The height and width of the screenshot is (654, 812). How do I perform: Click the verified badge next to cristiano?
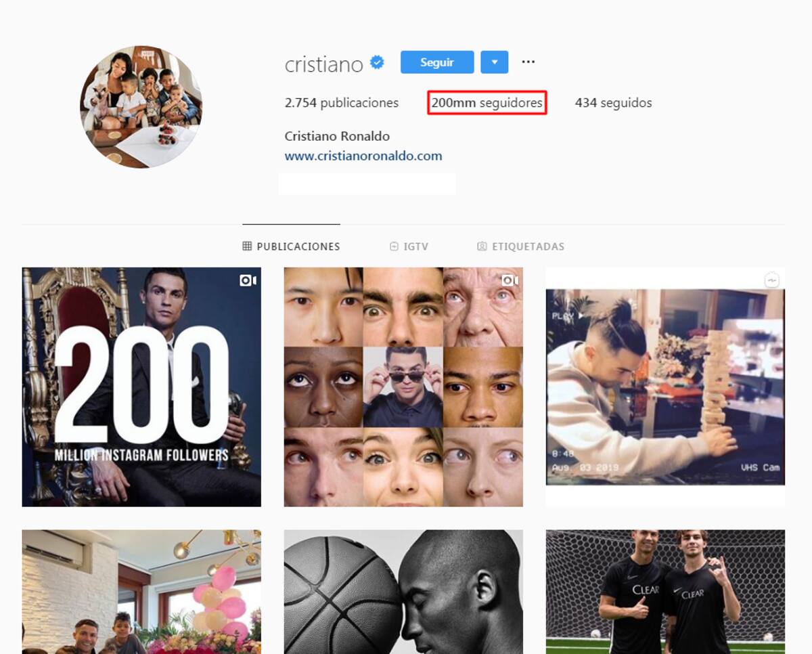tap(378, 63)
